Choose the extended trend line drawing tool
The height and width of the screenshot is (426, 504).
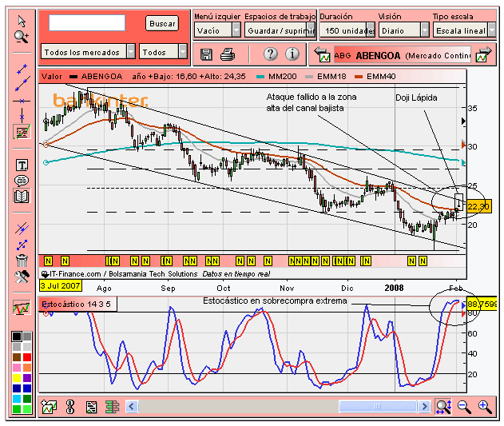[22, 84]
